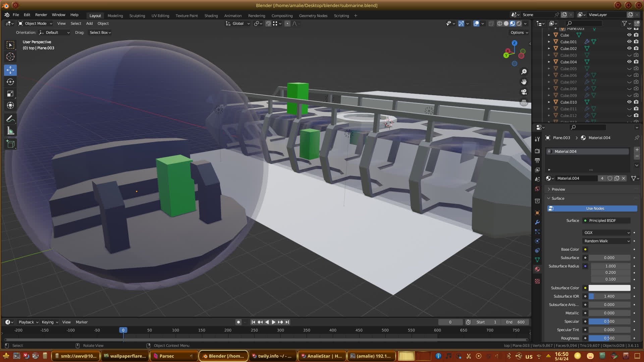Open the Object Mode dropdown
This screenshot has width=644, height=362.
coord(36,23)
